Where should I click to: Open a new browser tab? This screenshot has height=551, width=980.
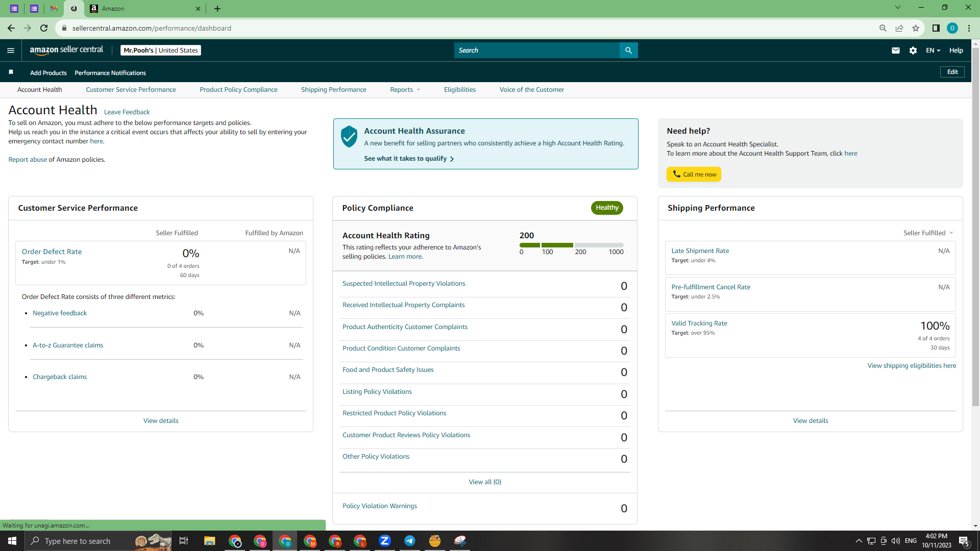(217, 8)
